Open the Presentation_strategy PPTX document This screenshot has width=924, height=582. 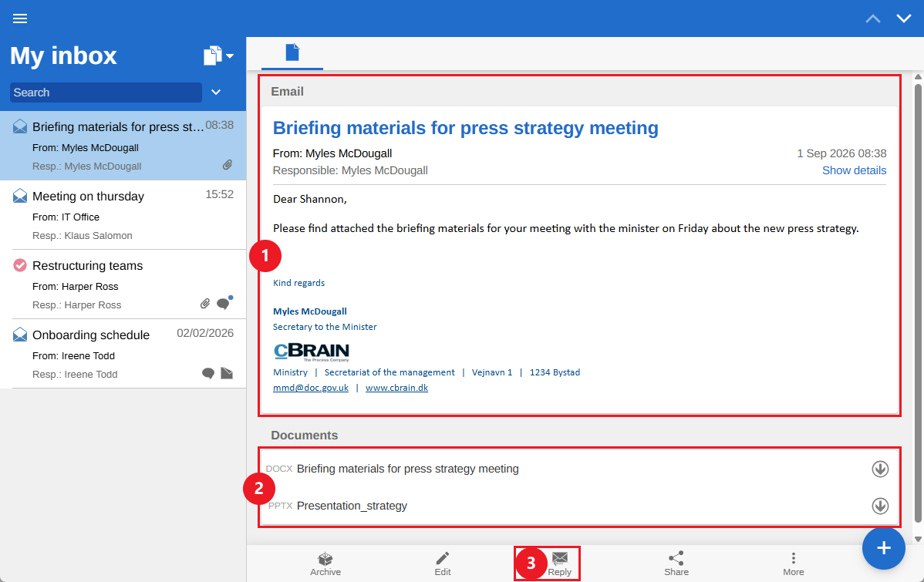pyautogui.click(x=352, y=506)
